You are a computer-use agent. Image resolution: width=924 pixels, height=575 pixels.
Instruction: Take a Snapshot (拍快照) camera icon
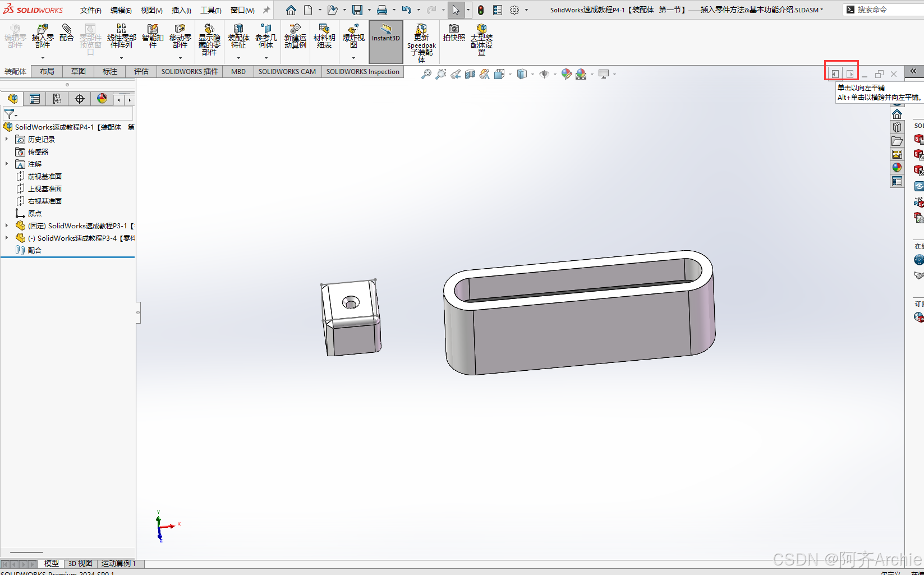point(454,33)
